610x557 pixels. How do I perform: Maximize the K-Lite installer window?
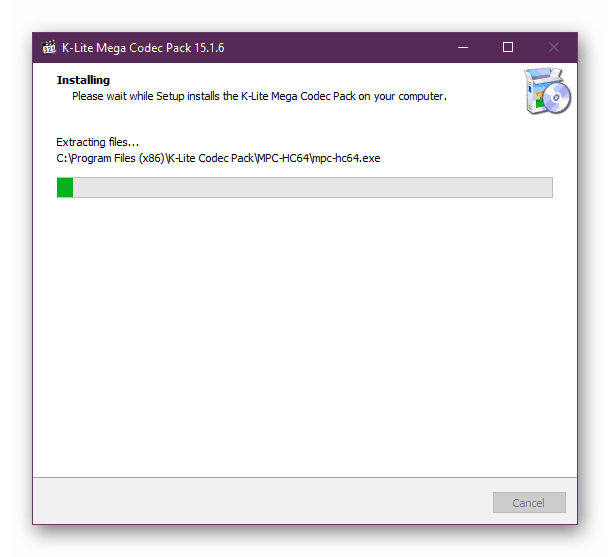tap(508, 47)
